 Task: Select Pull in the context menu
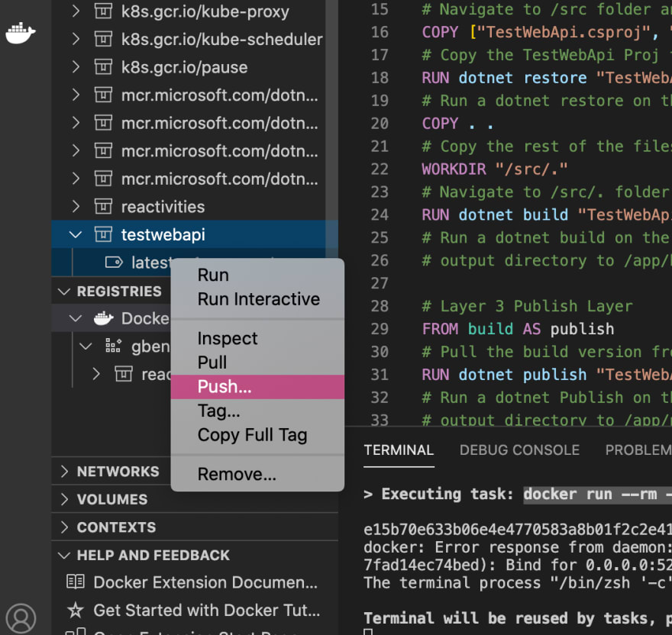(x=257, y=362)
